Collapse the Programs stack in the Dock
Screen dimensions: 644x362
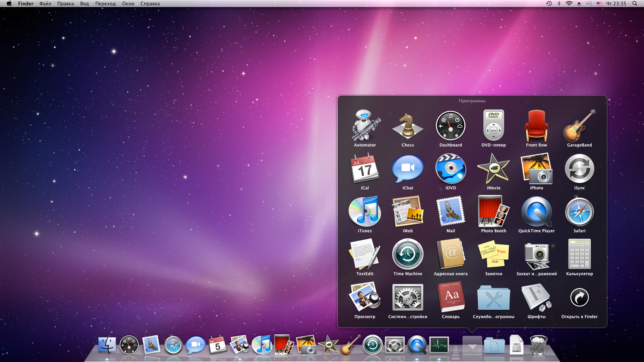472,345
